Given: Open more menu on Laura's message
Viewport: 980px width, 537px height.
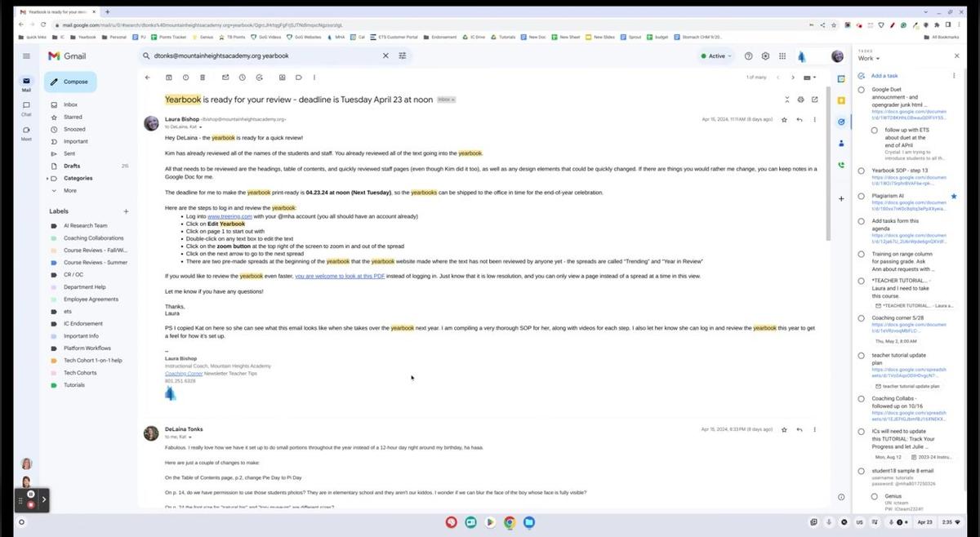Looking at the screenshot, I should pos(814,119).
